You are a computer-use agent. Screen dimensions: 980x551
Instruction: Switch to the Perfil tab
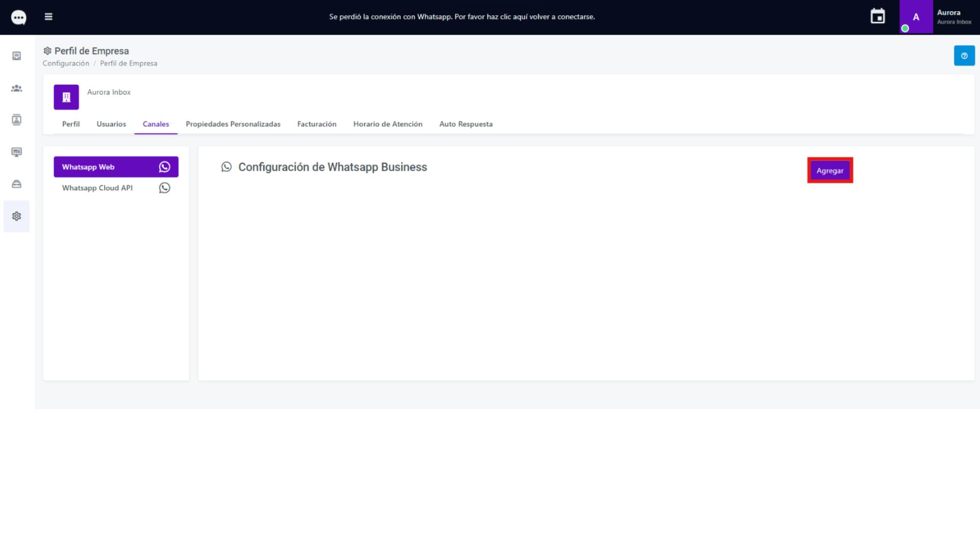(71, 124)
